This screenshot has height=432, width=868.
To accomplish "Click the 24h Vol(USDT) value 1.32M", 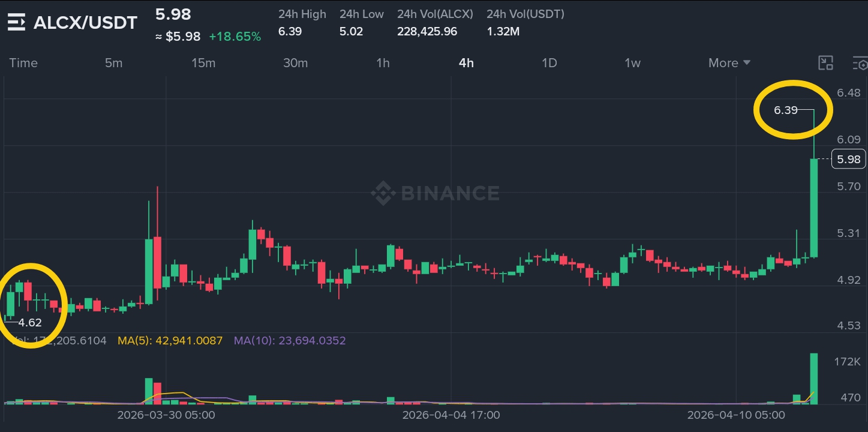I will click(503, 32).
